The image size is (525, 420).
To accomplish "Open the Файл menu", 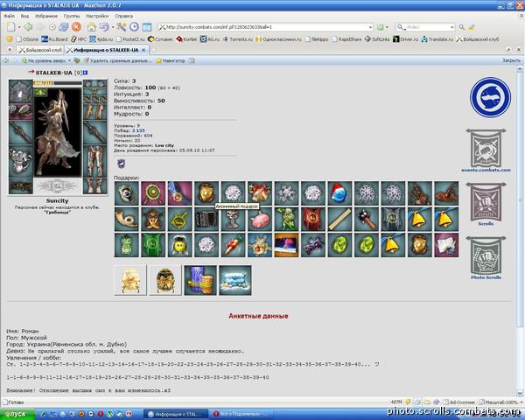I will pos(9,16).
